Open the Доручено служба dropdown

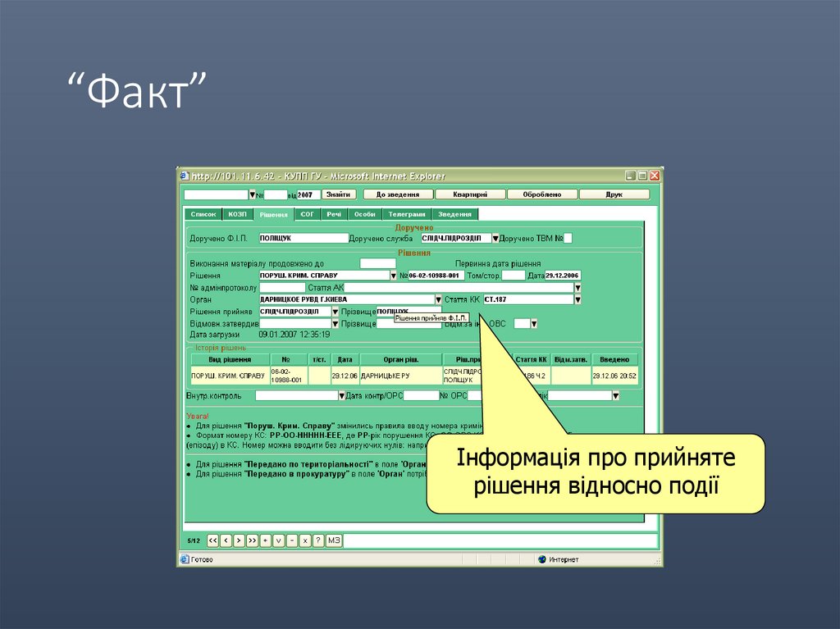[x=495, y=239]
